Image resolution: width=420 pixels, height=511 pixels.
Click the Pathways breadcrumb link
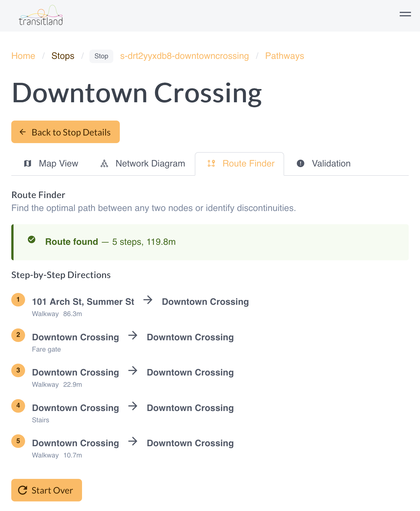point(284,56)
